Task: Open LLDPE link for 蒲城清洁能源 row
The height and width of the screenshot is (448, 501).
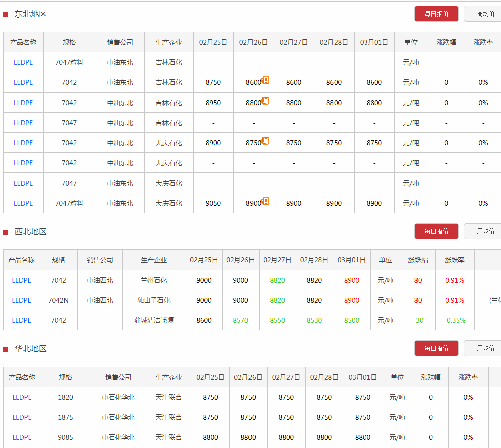Action: point(22,321)
